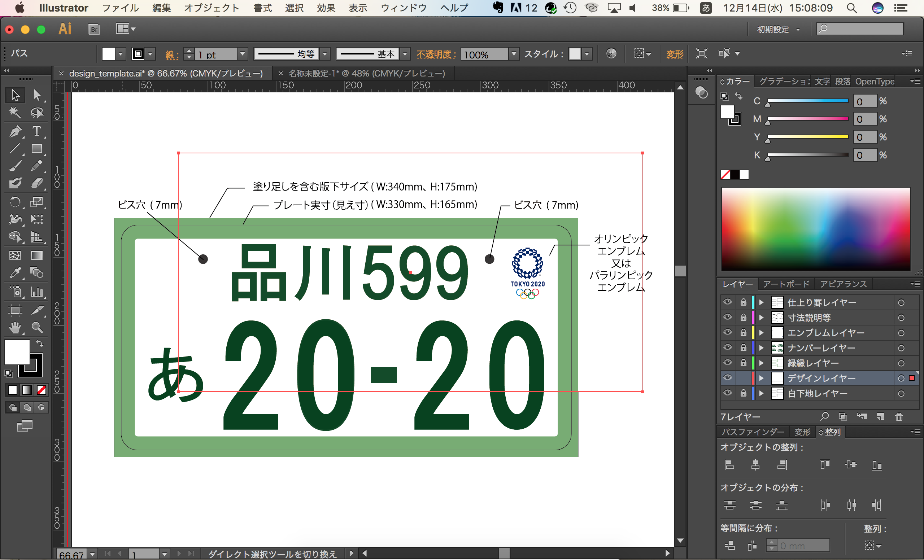Click the Cyan slider track
The height and width of the screenshot is (560, 924).
(808, 101)
